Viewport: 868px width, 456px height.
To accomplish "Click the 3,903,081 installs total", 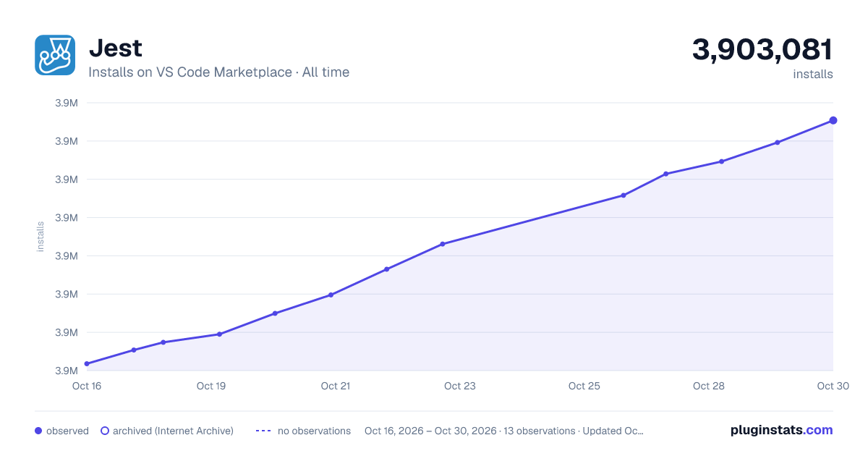I will (x=762, y=50).
